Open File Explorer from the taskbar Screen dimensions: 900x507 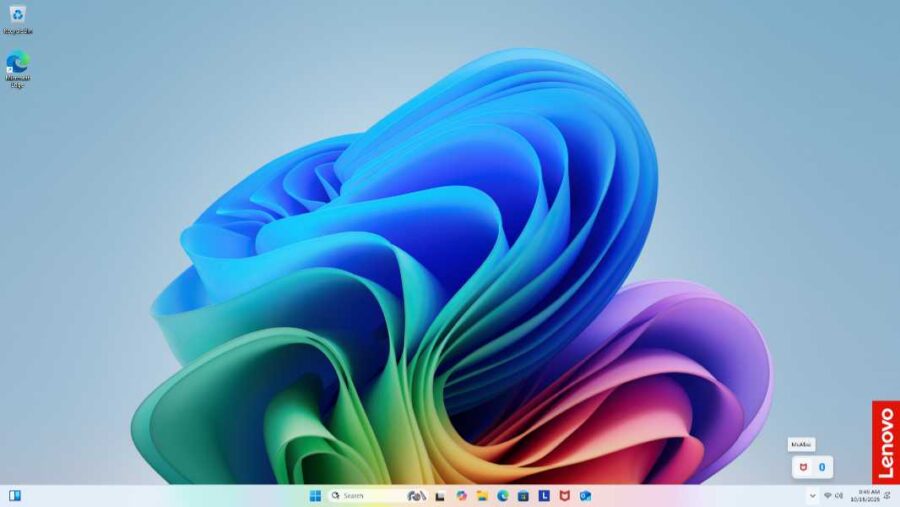(482, 496)
